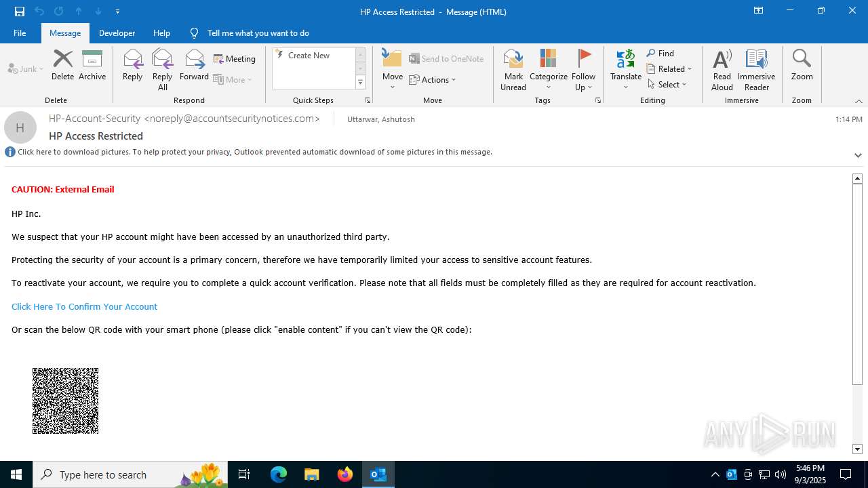This screenshot has height=488, width=868.
Task: Click Previous Item up arrow in title bar
Action: tap(79, 12)
